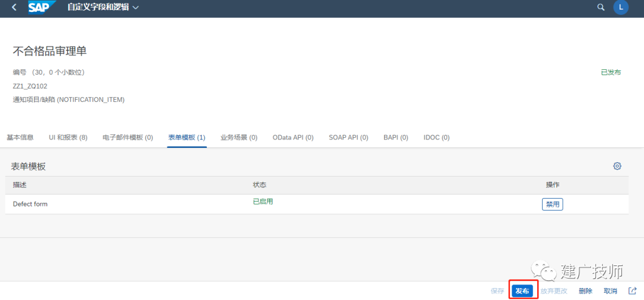Click the 删除 delete button
The height and width of the screenshot is (300, 644).
586,291
